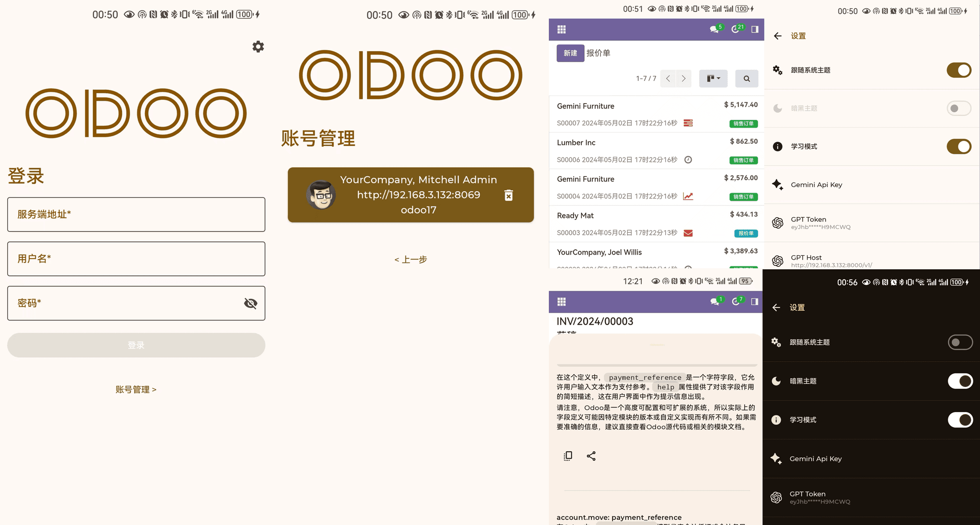Image resolution: width=980 pixels, height=525 pixels.
Task: Click the 新建 button to create a quotation
Action: click(x=570, y=53)
